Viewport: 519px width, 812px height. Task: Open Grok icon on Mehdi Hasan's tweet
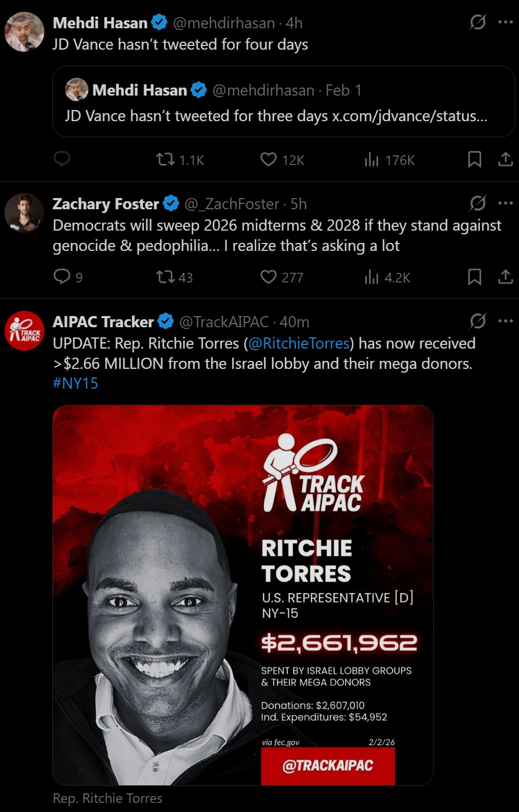click(477, 22)
